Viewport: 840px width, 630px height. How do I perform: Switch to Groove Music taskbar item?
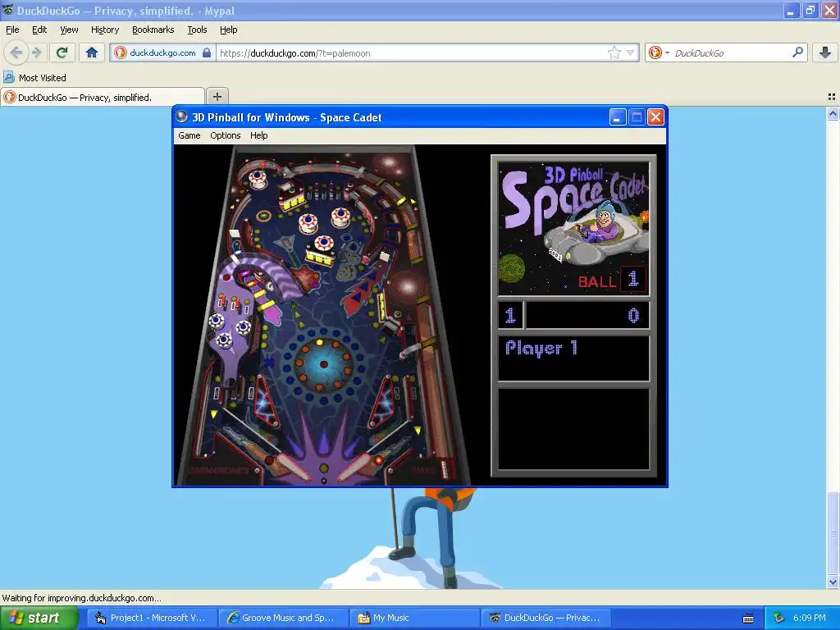(283, 618)
